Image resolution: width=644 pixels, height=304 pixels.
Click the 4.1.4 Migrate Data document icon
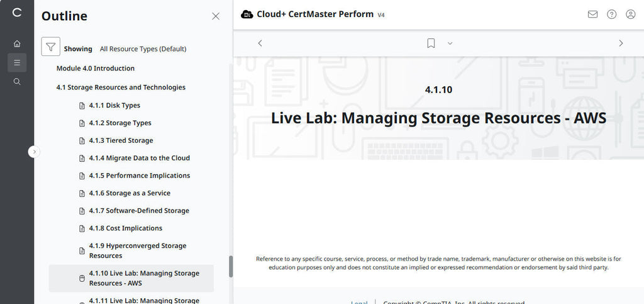[81, 158]
